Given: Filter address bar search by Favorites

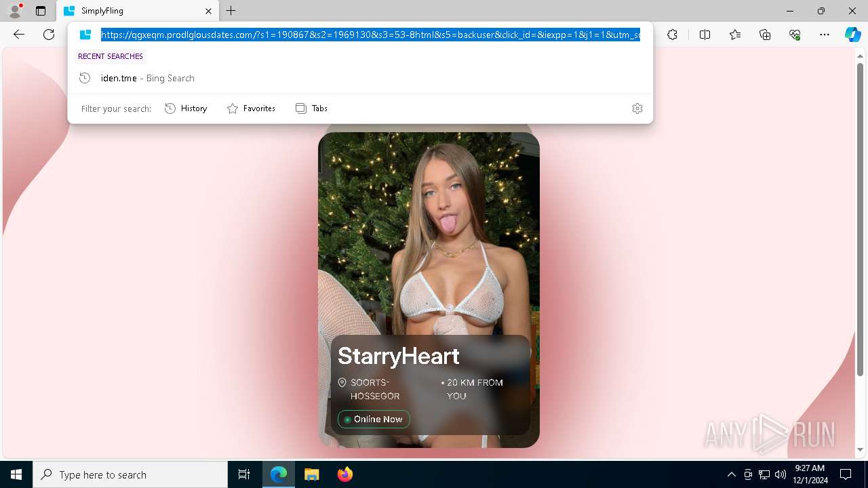Looking at the screenshot, I should (x=251, y=108).
